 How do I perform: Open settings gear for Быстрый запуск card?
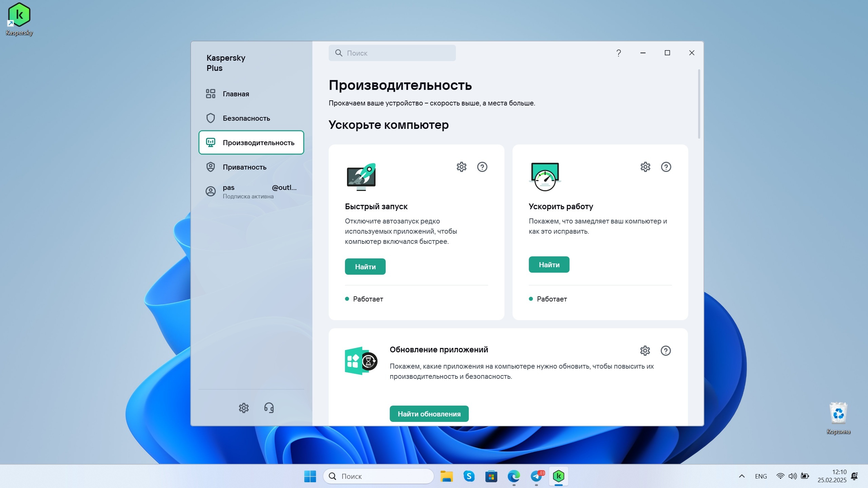(x=461, y=167)
